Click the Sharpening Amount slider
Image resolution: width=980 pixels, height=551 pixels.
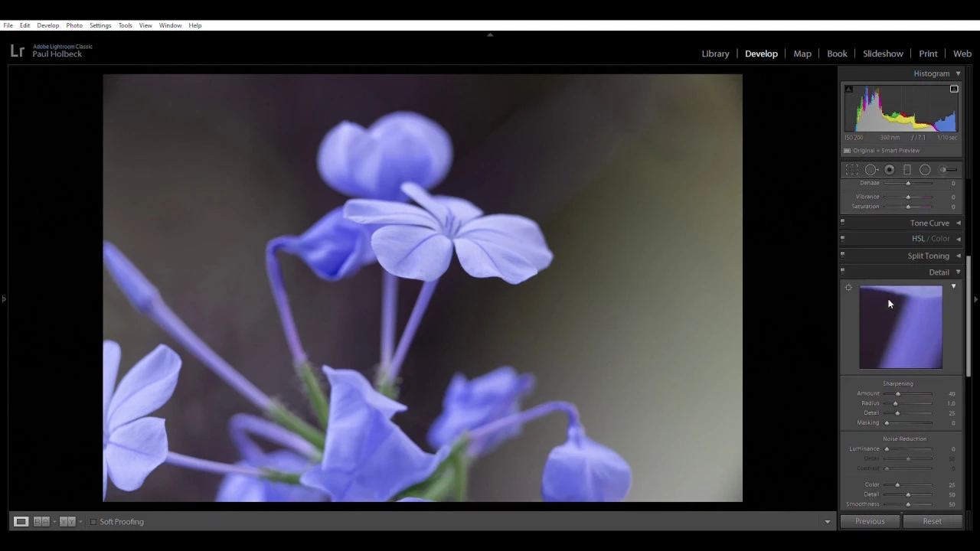click(x=908, y=393)
